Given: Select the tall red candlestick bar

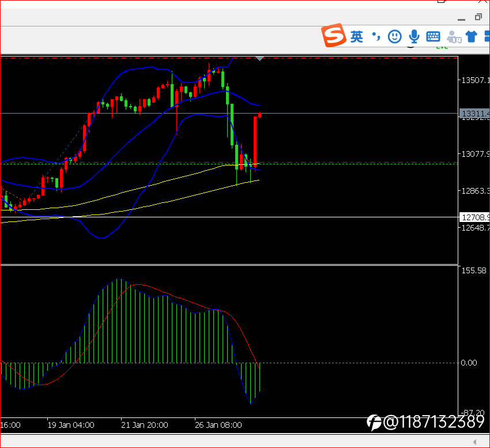Looking at the screenshot, I should coord(255,142).
